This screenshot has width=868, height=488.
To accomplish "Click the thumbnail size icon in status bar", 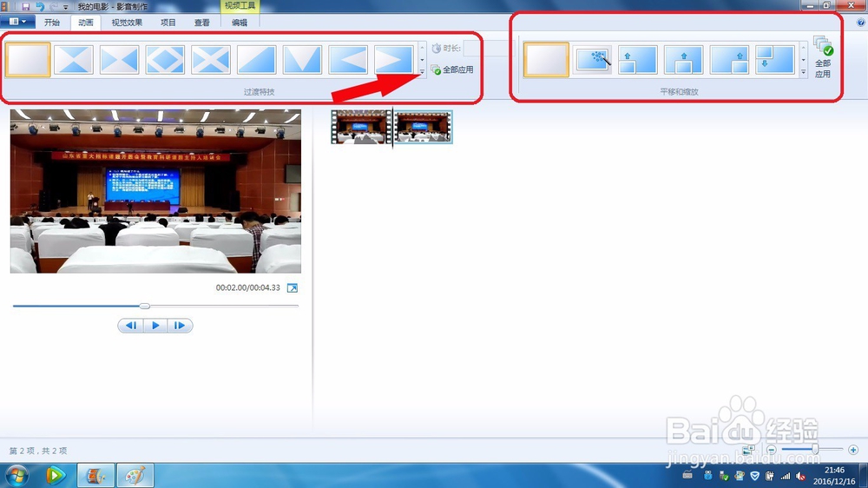I will coord(748,449).
